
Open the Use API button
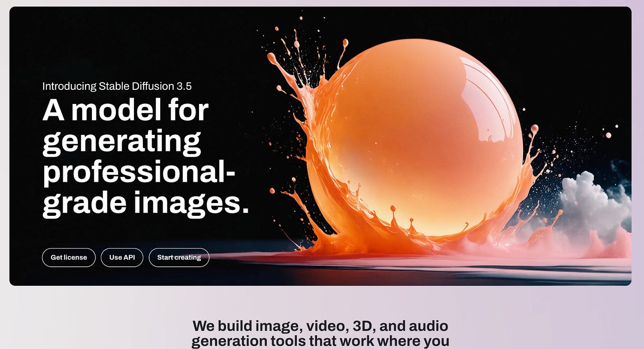point(122,257)
